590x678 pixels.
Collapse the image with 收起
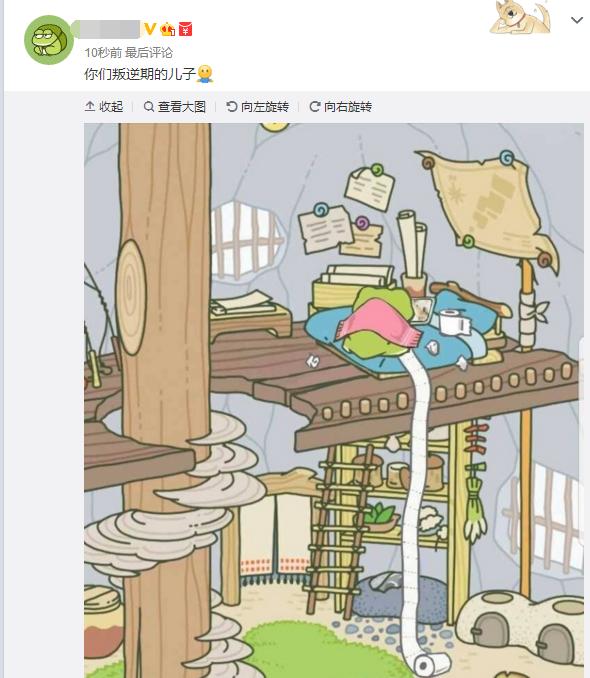(104, 106)
